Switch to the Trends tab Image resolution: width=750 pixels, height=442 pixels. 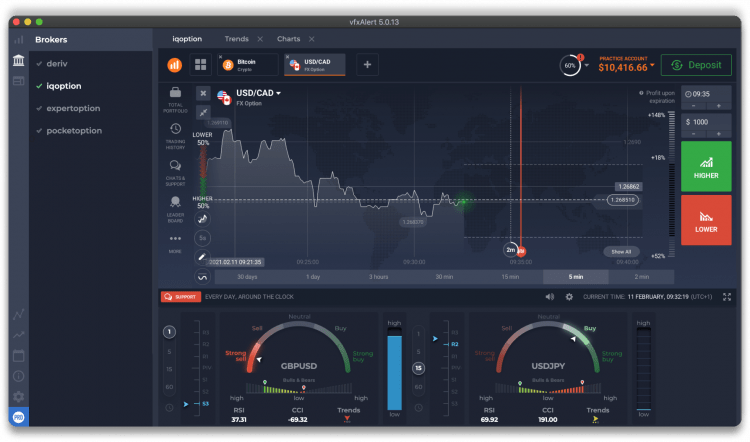236,38
